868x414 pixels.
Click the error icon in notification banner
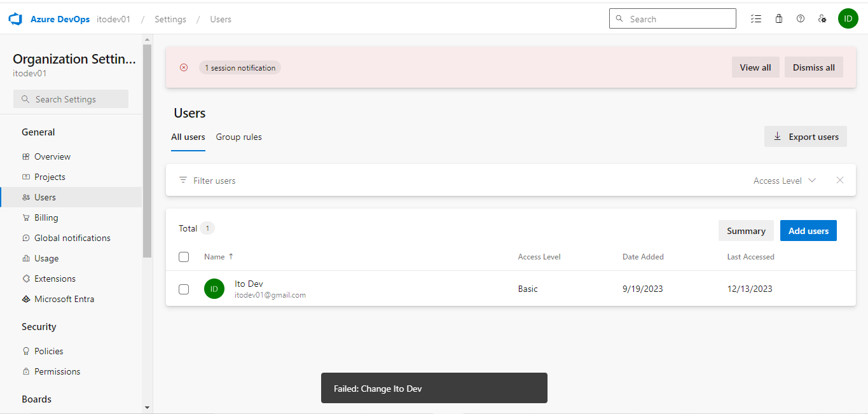coord(184,67)
